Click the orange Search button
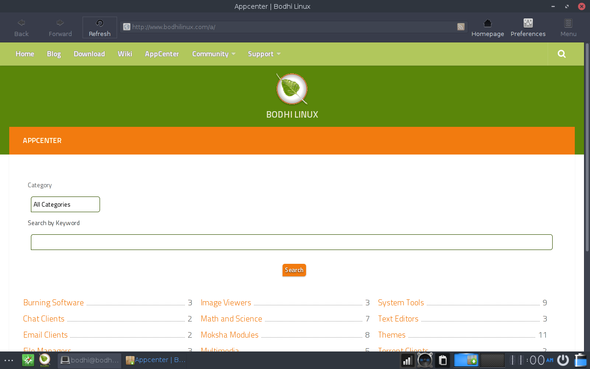 click(x=294, y=270)
